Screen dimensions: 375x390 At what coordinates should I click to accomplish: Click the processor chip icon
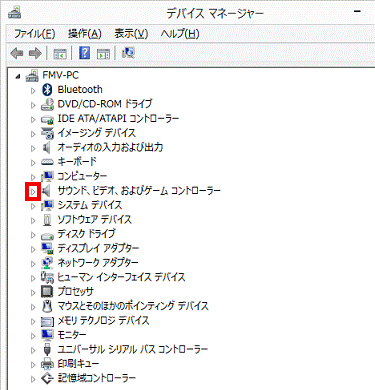coord(47,292)
